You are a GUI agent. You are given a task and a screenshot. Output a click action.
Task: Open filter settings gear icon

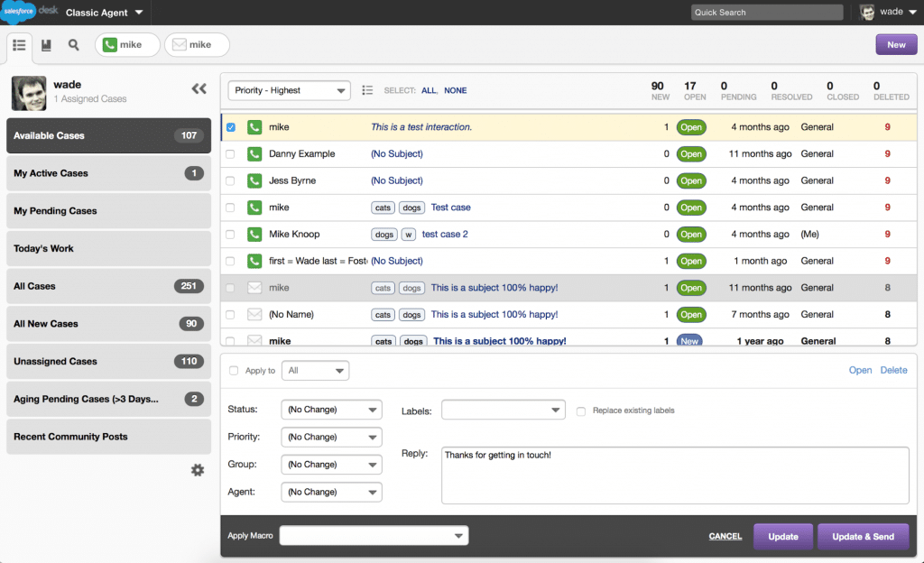point(198,470)
